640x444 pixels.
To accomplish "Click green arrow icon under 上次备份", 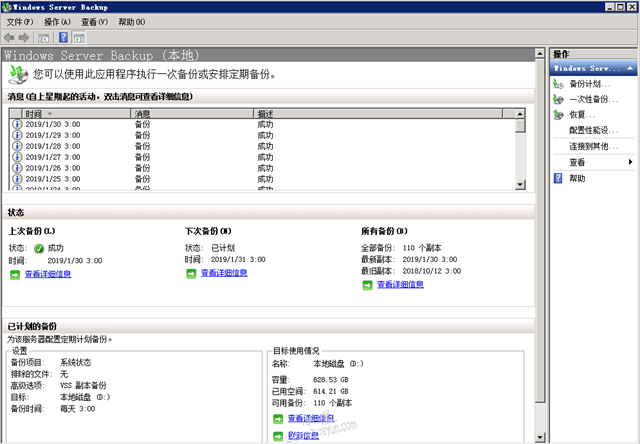I will click(15, 275).
